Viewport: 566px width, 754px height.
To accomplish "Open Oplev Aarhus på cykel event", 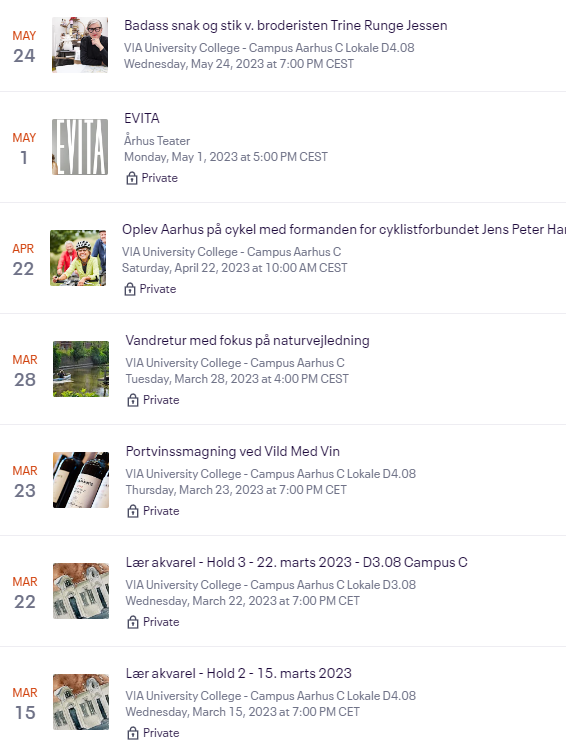I will [x=344, y=229].
